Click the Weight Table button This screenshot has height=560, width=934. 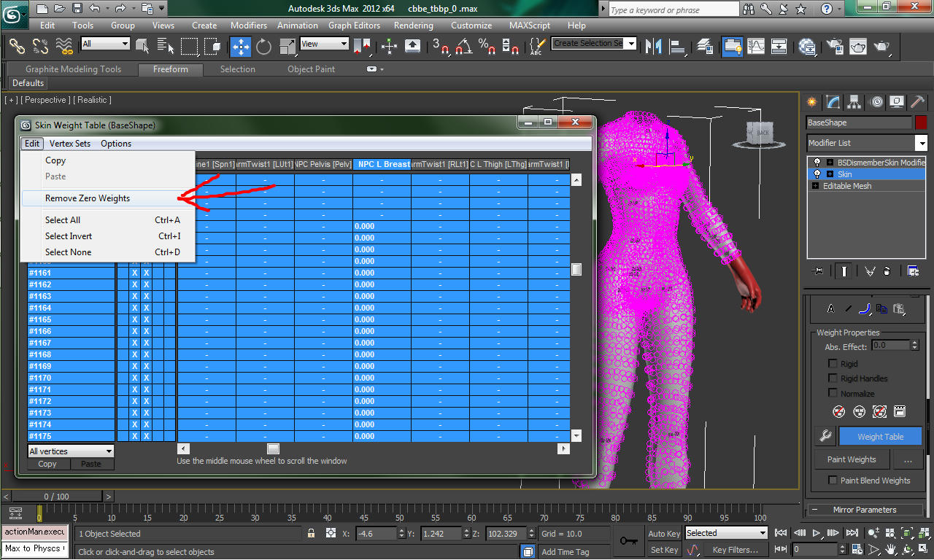click(x=880, y=437)
